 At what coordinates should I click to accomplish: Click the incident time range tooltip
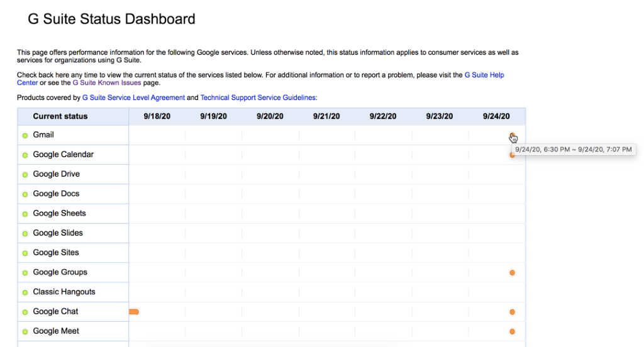click(x=574, y=150)
